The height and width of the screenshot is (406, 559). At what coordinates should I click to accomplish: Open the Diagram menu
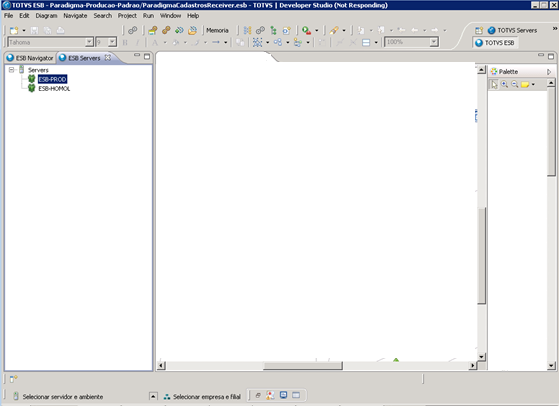pos(46,16)
